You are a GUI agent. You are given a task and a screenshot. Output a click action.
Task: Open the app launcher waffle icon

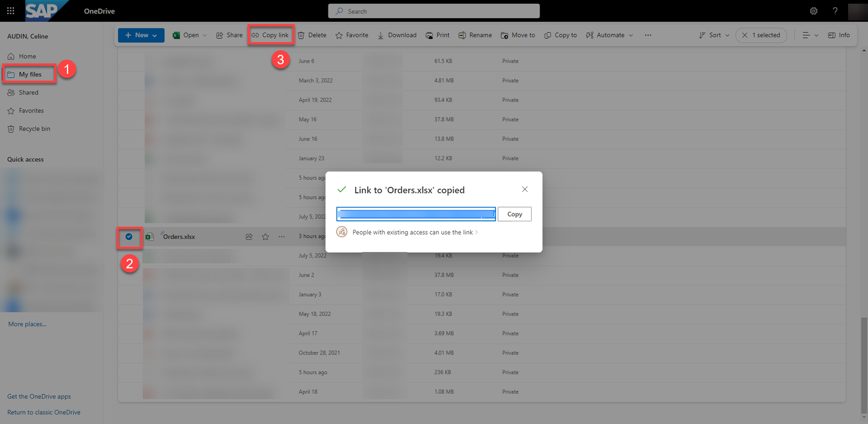[10, 11]
